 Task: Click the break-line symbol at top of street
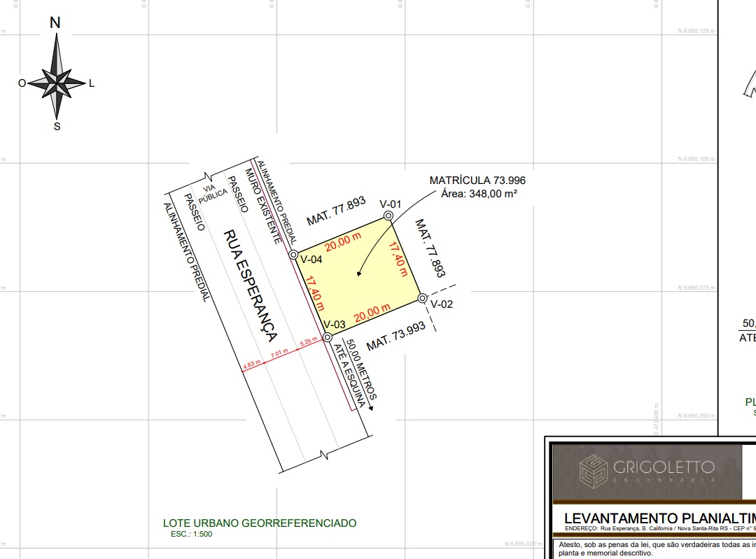click(209, 177)
